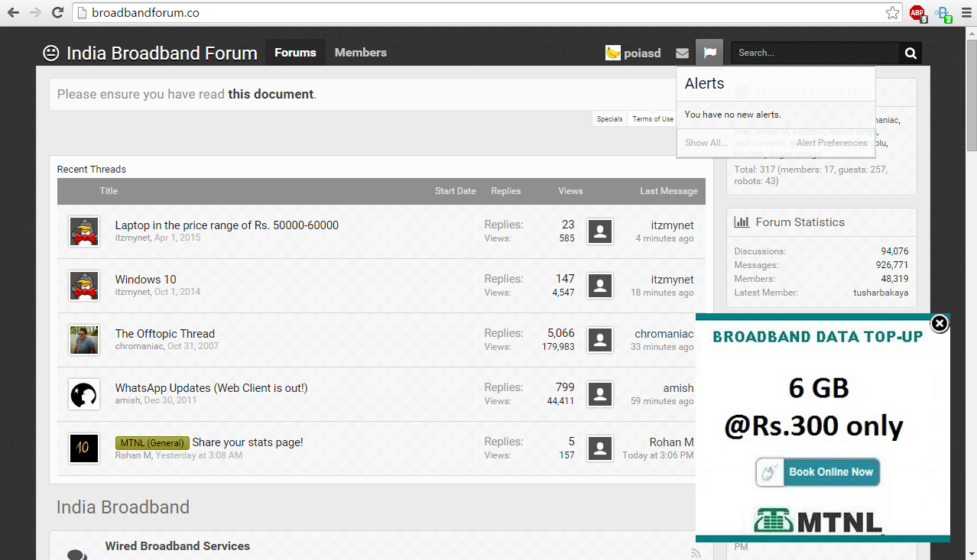977x560 pixels.
Task: Click the envelope inbox icon
Action: tap(682, 53)
